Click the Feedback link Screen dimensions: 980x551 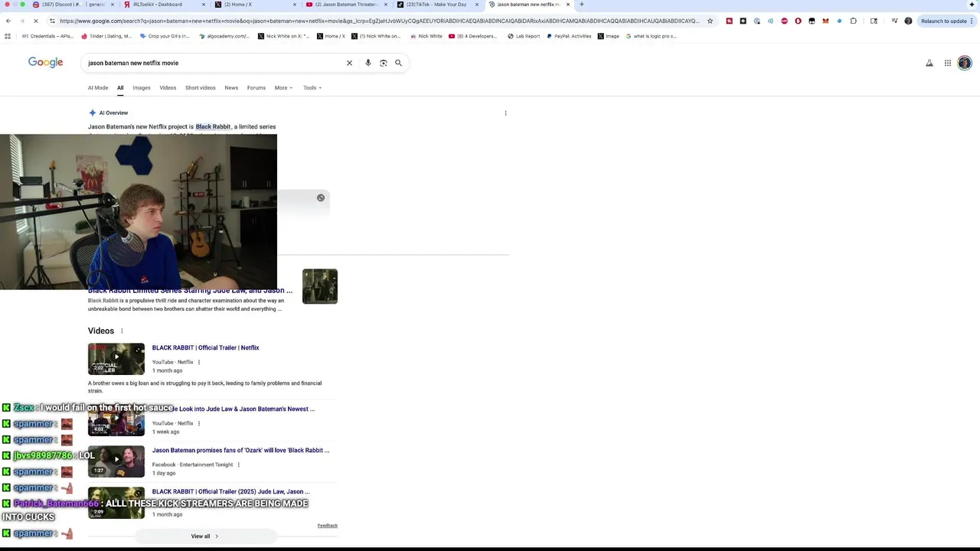tap(328, 526)
